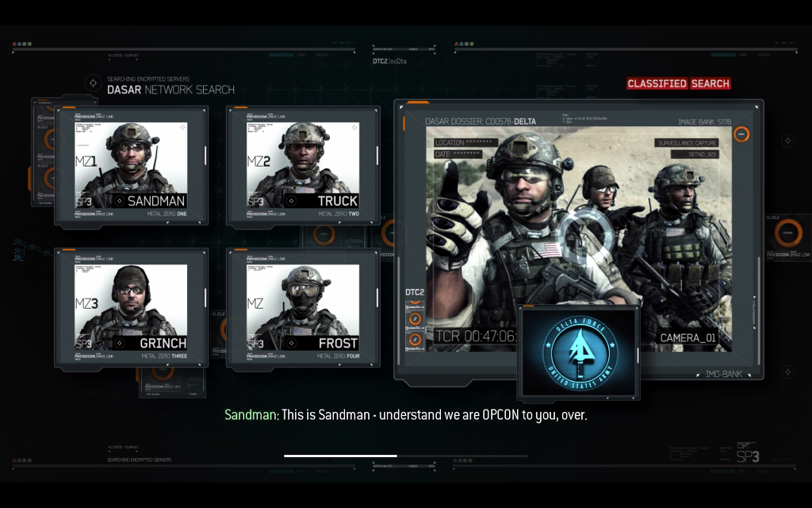The height and width of the screenshot is (508, 812).
Task: Click the crosshair icon in GRINCH name bar
Action: pyautogui.click(x=119, y=343)
